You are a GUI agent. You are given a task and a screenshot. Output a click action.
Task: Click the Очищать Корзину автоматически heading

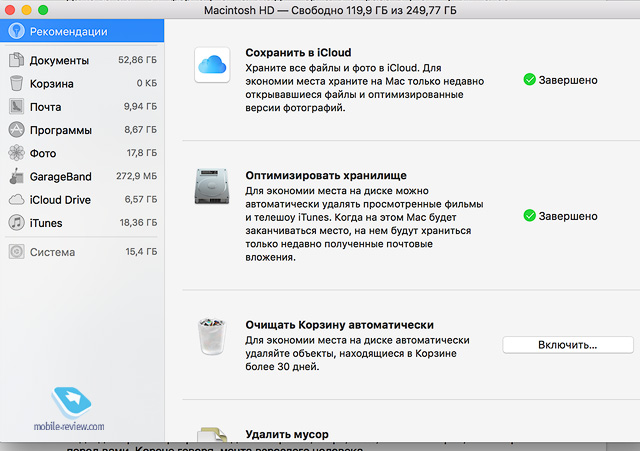click(x=339, y=325)
